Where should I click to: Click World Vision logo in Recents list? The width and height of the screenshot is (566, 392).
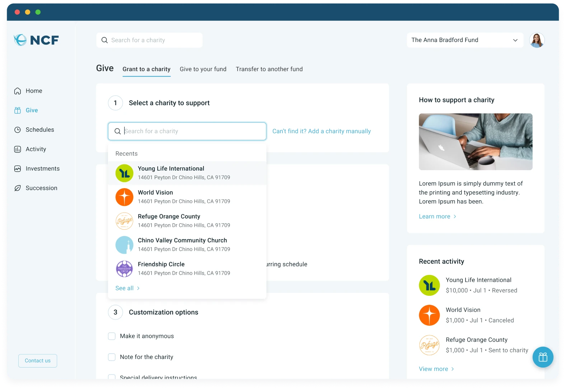click(124, 197)
